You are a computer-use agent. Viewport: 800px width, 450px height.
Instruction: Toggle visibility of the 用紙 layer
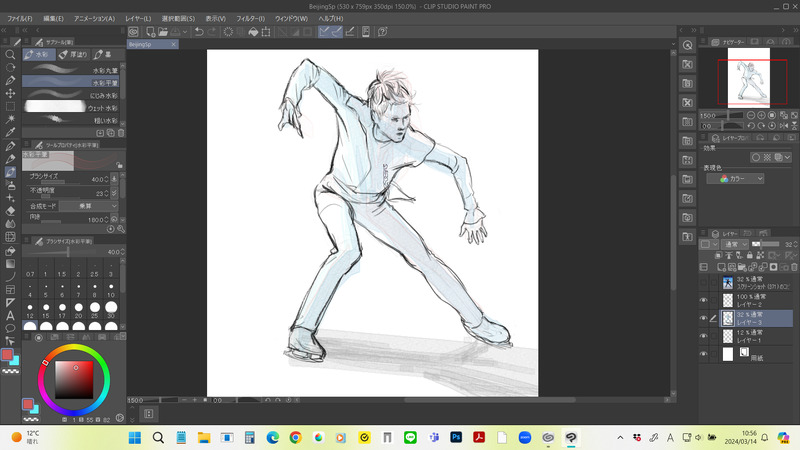coord(703,353)
